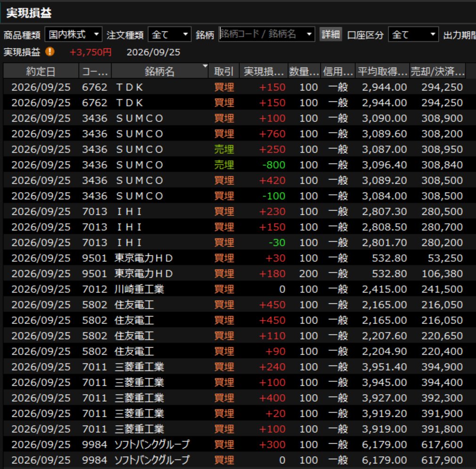Select 三菱重工業 row with +400 profit
The height and width of the screenshot is (469, 476).
pos(234,398)
